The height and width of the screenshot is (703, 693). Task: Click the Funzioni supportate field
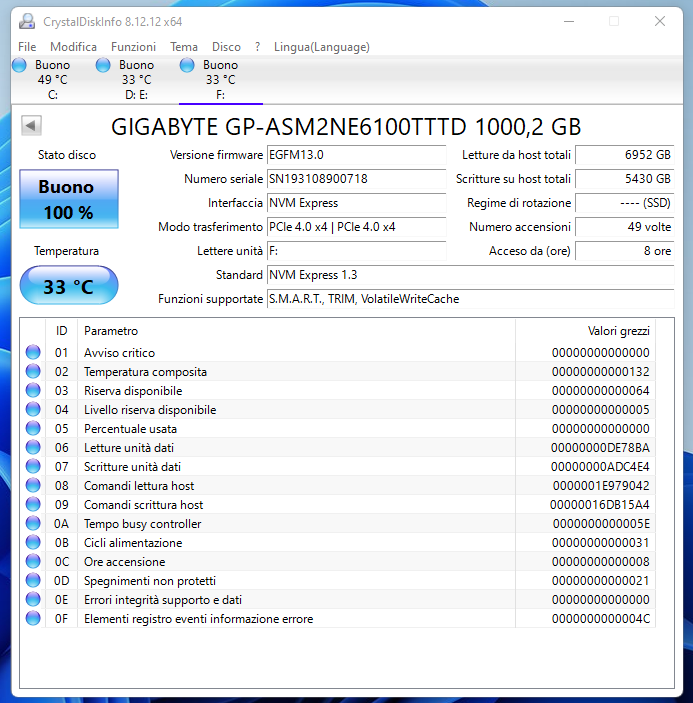tap(471, 299)
